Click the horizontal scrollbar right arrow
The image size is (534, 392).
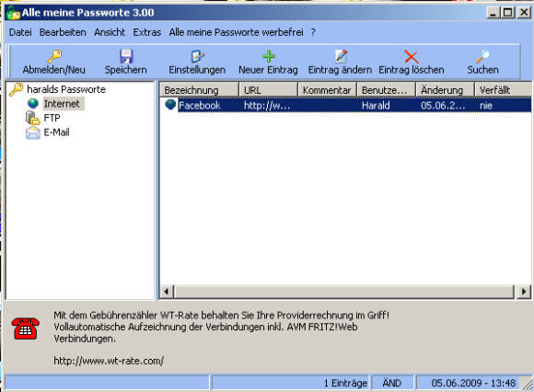coord(524,292)
